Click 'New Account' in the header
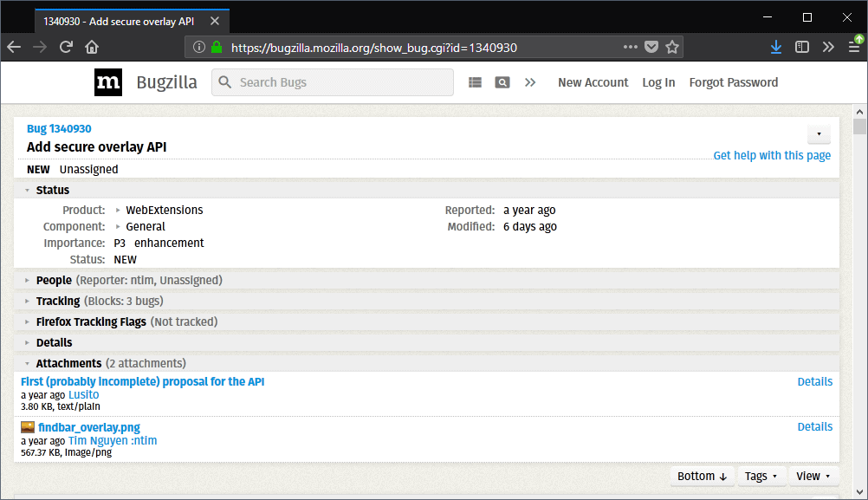Screen dimensions: 868x500 593,82
